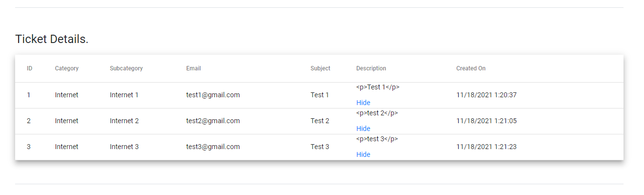This screenshot has width=644, height=195.
Task: Click the Subcategory column header
Action: (126, 68)
